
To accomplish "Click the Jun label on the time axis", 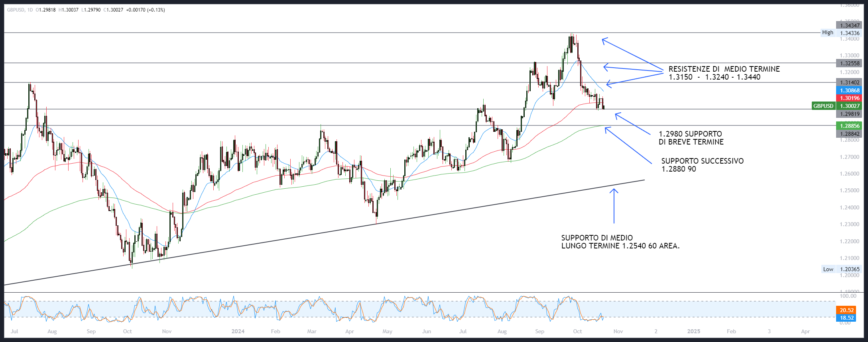I will [x=427, y=331].
